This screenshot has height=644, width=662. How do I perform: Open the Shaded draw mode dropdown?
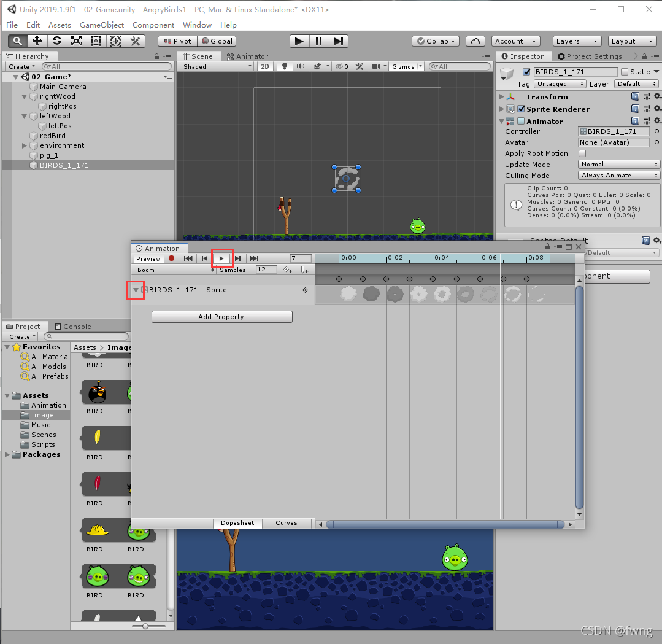point(217,66)
